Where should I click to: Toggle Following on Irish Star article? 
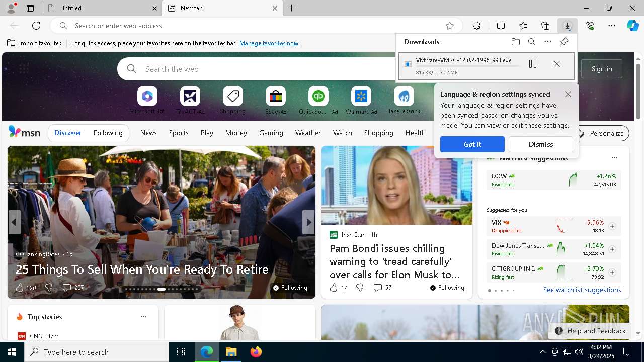point(447,288)
